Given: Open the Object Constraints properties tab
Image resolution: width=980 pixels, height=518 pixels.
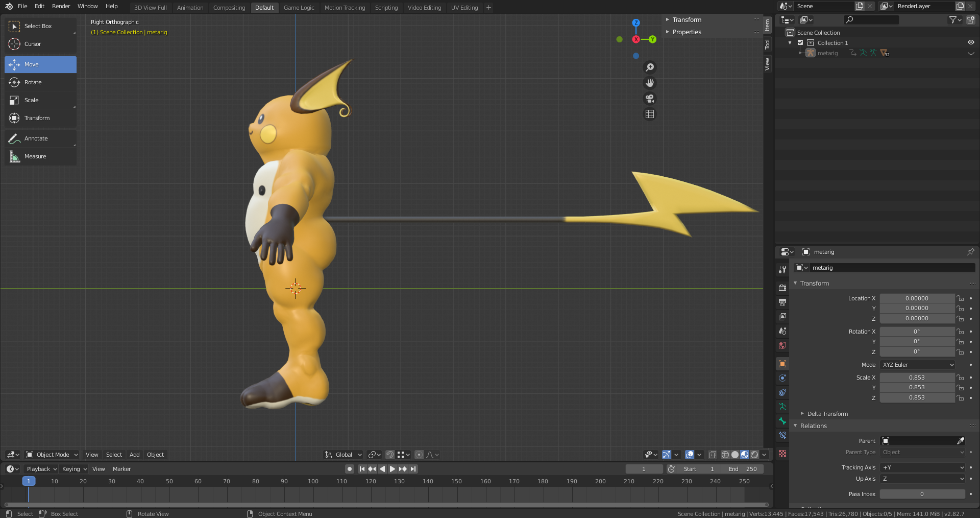Looking at the screenshot, I should coord(782,392).
